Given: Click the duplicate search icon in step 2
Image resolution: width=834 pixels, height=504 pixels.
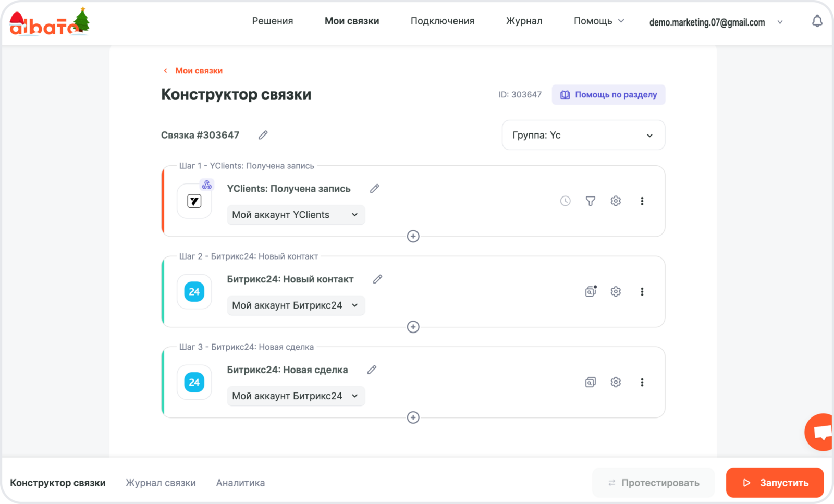Looking at the screenshot, I should click(x=590, y=291).
